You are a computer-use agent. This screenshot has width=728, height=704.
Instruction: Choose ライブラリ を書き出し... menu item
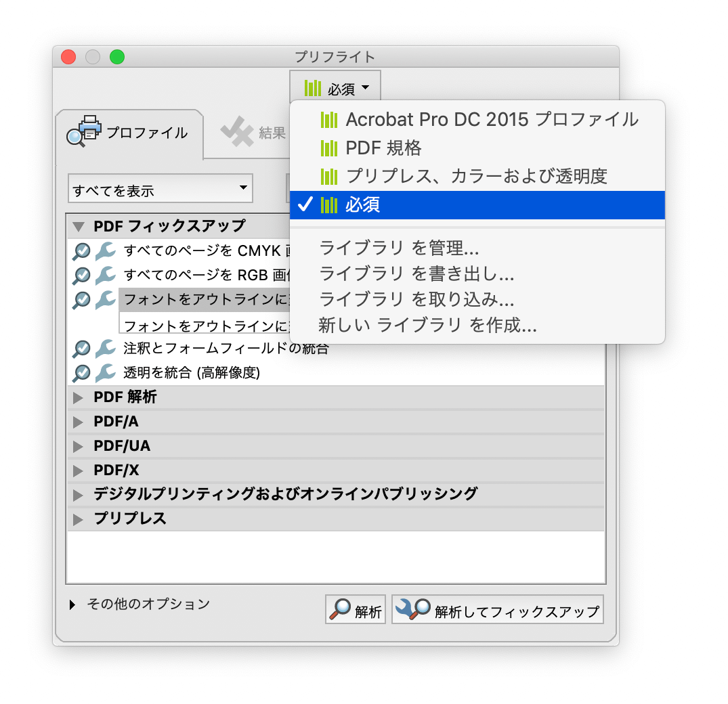tap(477, 273)
